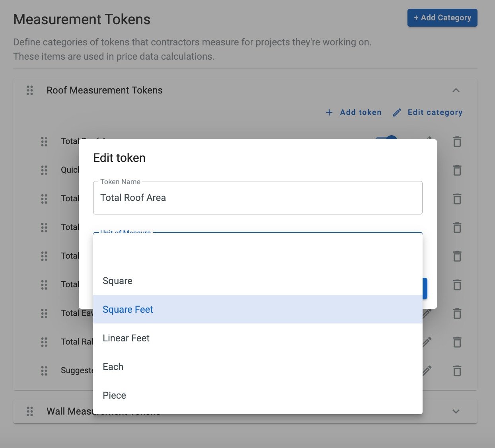Click the trash icon beside Total Eave token
Image resolution: width=495 pixels, height=448 pixels.
pyautogui.click(x=457, y=314)
